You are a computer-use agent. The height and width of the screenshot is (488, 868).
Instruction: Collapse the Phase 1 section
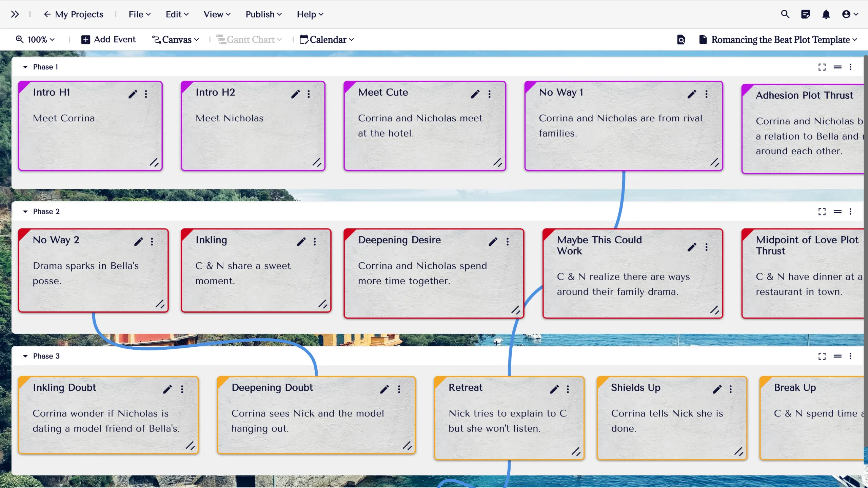[x=25, y=67]
